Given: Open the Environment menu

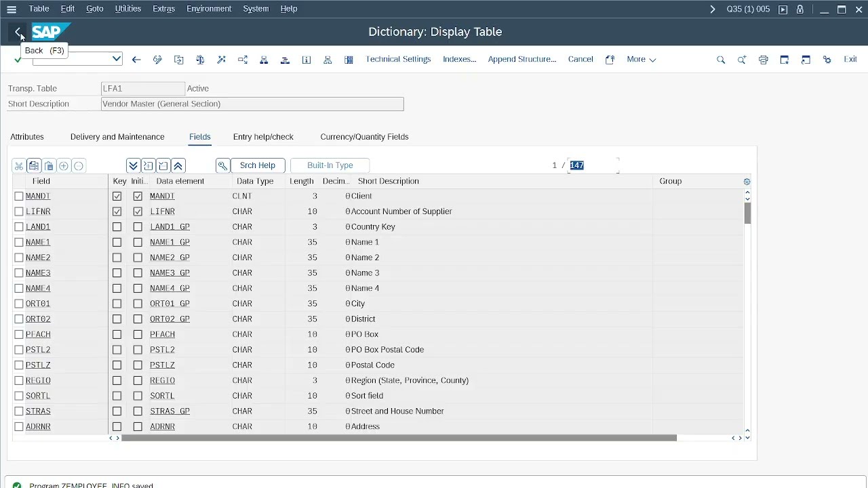Looking at the screenshot, I should click(209, 9).
